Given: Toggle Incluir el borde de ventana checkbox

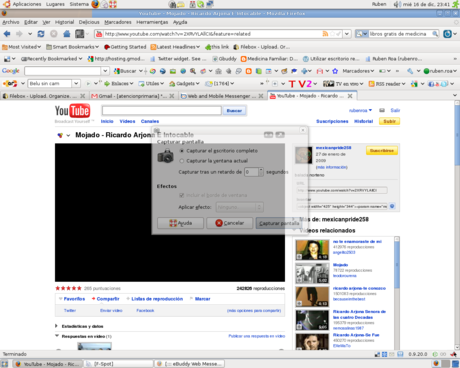Looking at the screenshot, I should [182, 195].
